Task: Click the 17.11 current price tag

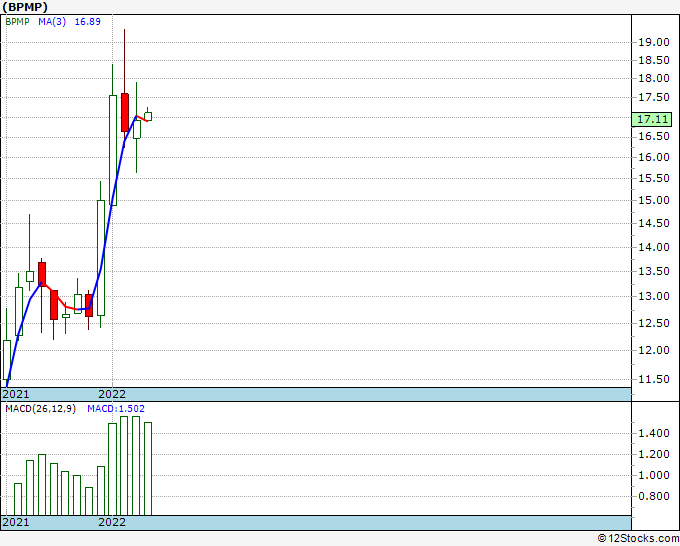Action: pos(652,119)
